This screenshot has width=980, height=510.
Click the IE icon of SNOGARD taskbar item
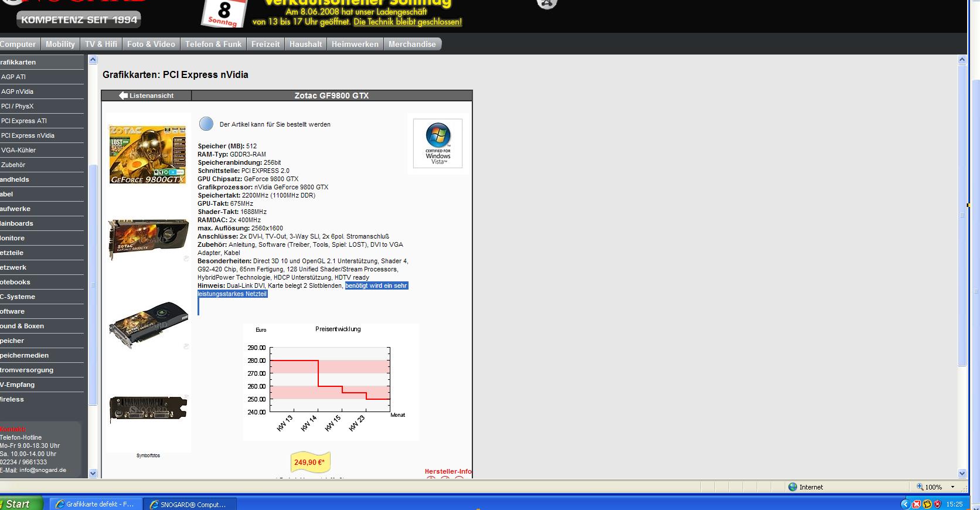[154, 504]
